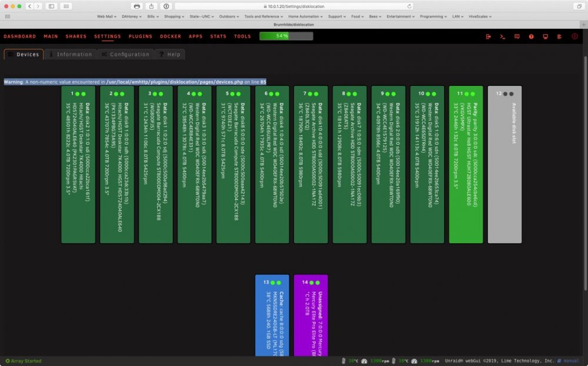Viewport: 588px width, 366px height.
Task: Click the manual link in footer
Action: [x=571, y=361]
